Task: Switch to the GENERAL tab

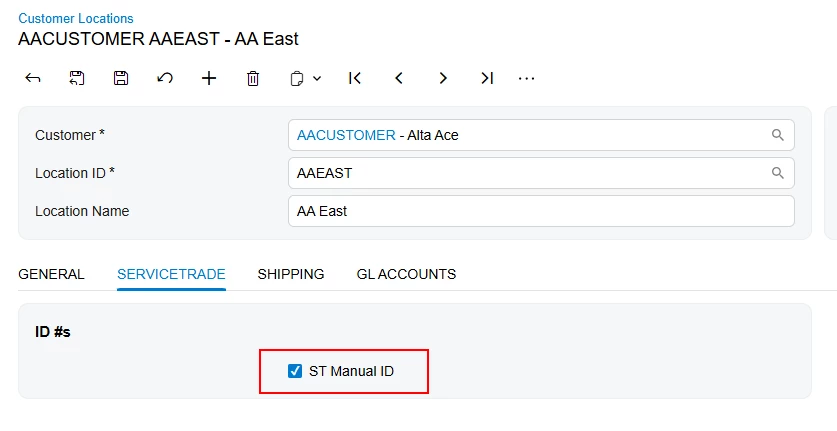Action: tap(51, 274)
